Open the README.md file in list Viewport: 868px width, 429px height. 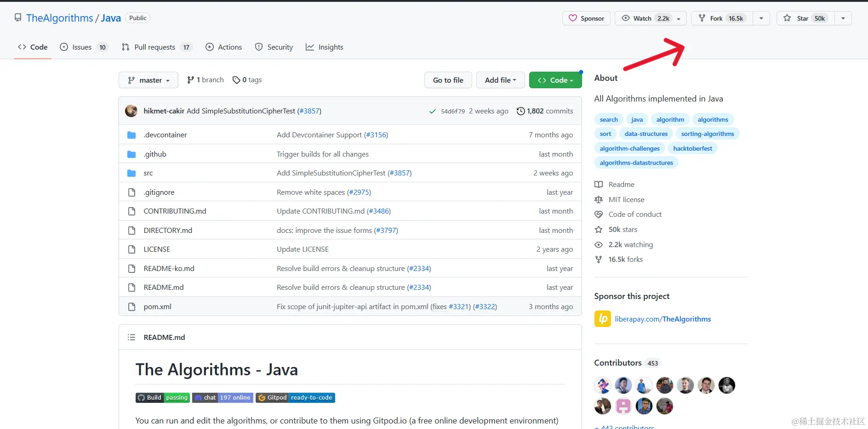(164, 288)
